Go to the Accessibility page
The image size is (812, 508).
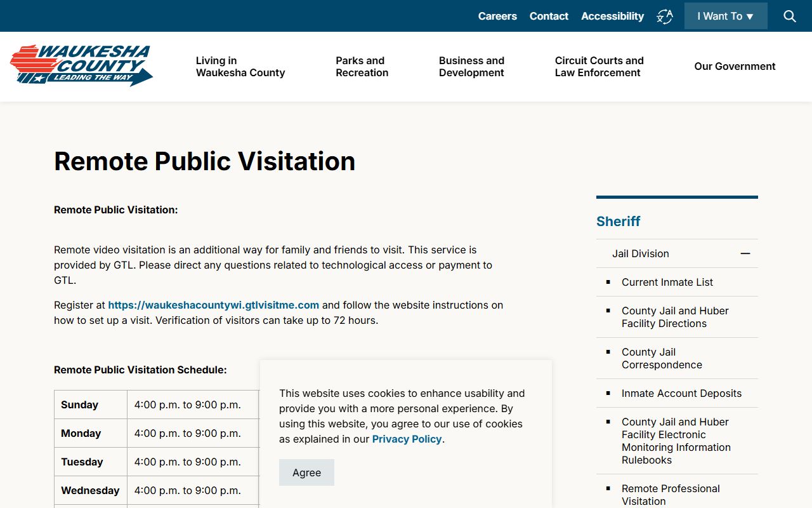coord(612,16)
